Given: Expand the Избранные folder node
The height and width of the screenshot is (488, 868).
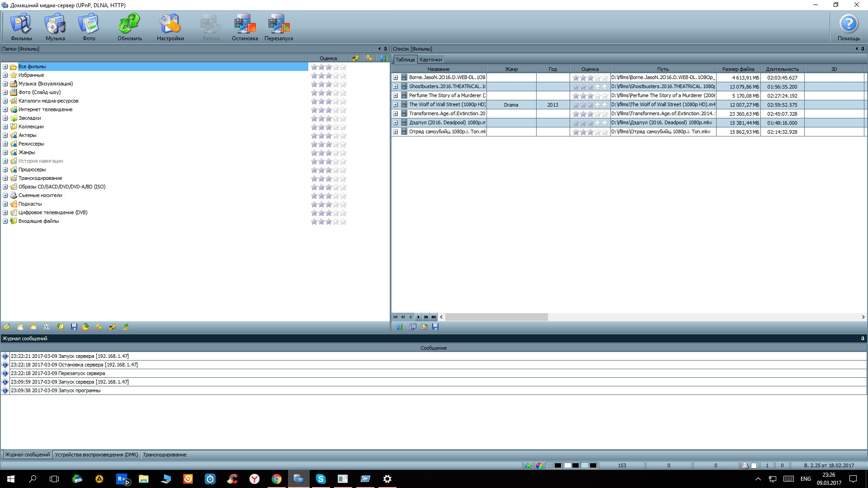Looking at the screenshot, I should pyautogui.click(x=5, y=75).
